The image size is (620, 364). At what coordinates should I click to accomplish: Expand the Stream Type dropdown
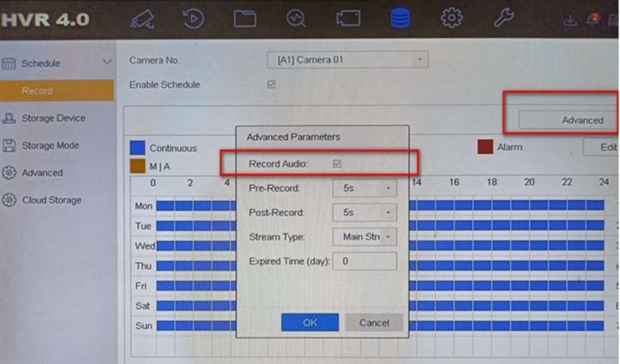tap(364, 237)
